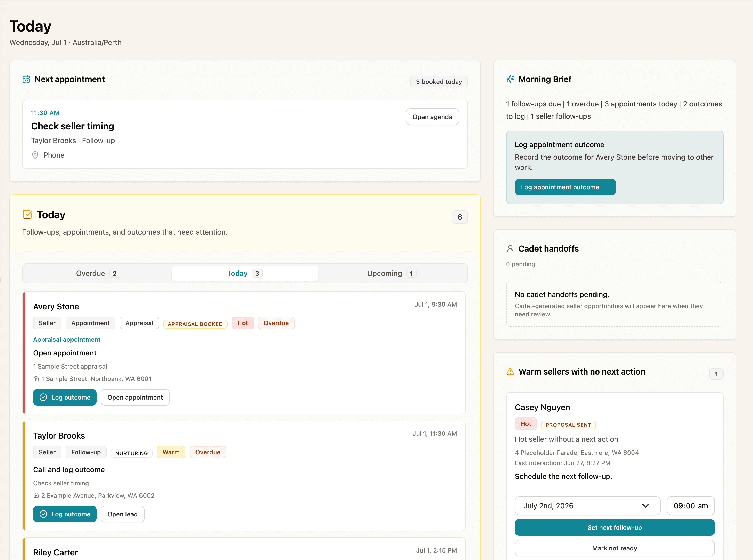Image resolution: width=753 pixels, height=560 pixels.
Task: Open the agenda for Check seller timing
Action: tap(433, 117)
